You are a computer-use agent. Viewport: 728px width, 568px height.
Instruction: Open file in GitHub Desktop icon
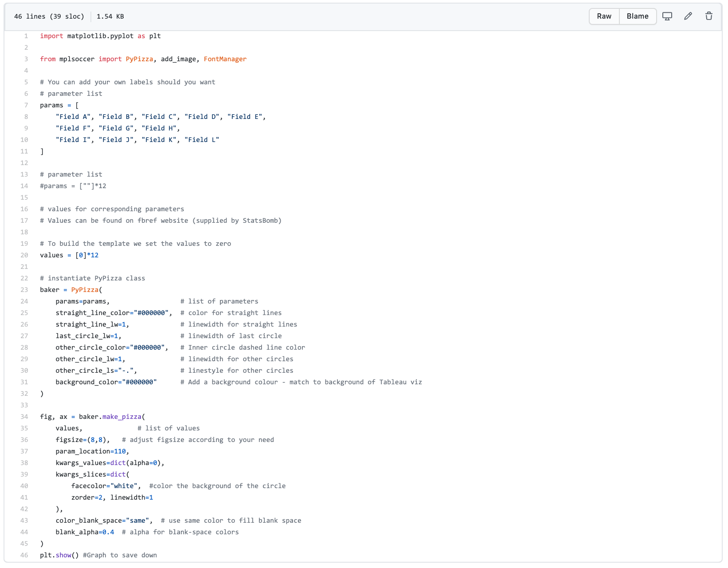[x=667, y=16]
